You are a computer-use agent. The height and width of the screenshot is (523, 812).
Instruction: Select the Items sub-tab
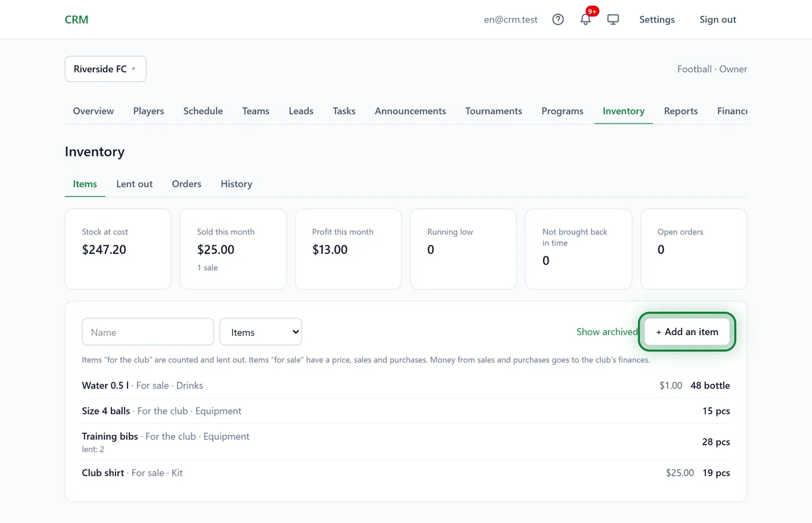pyautogui.click(x=85, y=184)
